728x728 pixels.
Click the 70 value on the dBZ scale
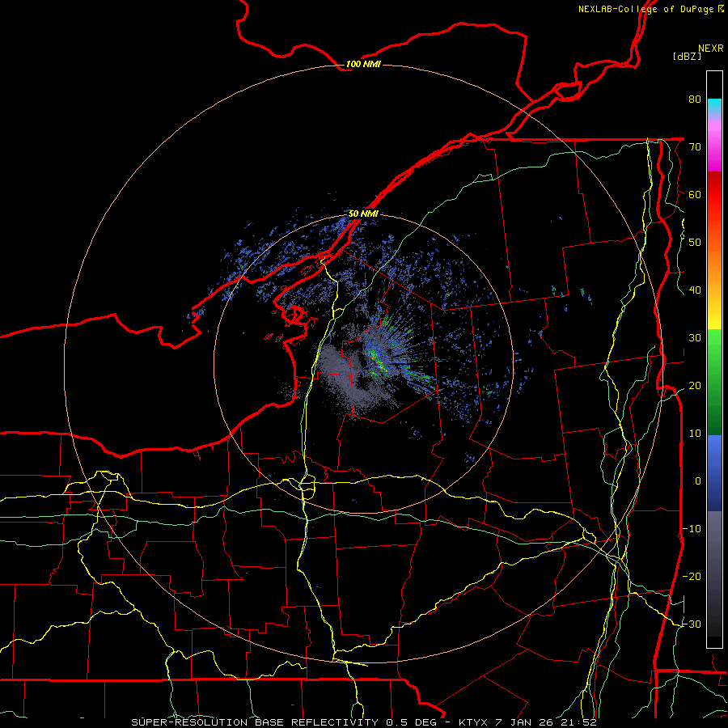pos(695,146)
